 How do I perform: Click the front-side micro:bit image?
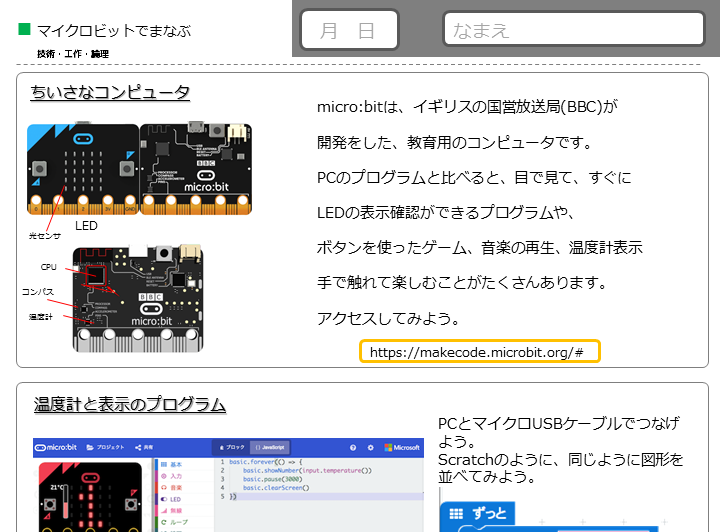click(83, 169)
